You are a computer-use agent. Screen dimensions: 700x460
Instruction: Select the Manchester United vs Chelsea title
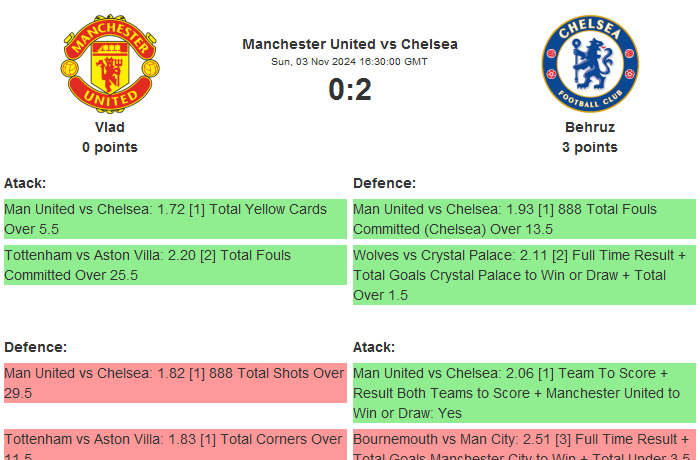[350, 44]
